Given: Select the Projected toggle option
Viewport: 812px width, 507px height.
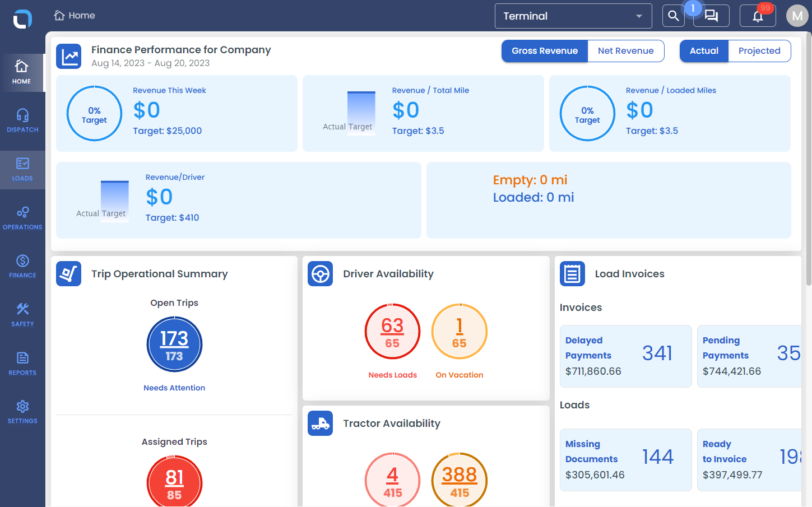Looking at the screenshot, I should (759, 51).
